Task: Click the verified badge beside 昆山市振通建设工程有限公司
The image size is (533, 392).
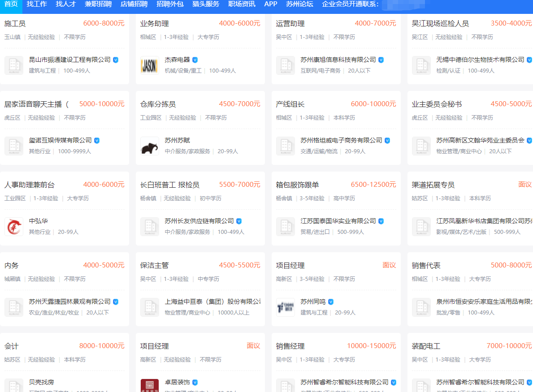Action: tap(115, 59)
